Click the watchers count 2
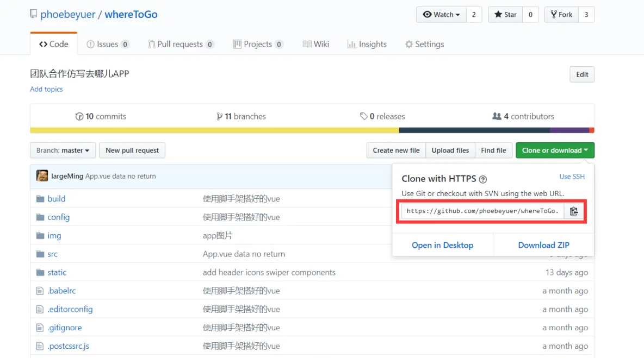 474,14
